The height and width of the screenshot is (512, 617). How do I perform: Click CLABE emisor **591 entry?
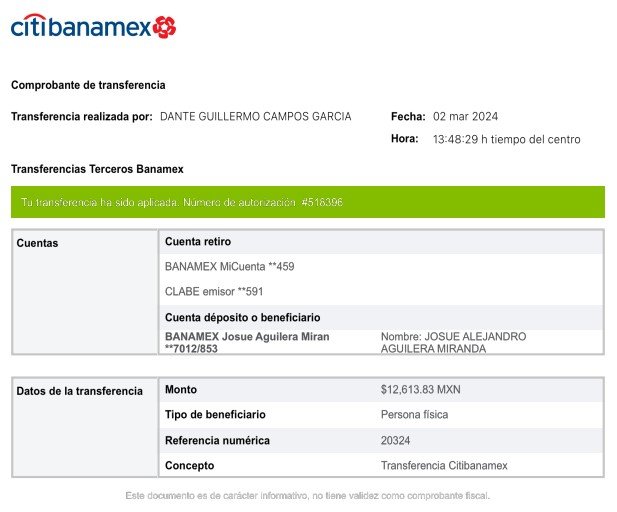(x=214, y=292)
